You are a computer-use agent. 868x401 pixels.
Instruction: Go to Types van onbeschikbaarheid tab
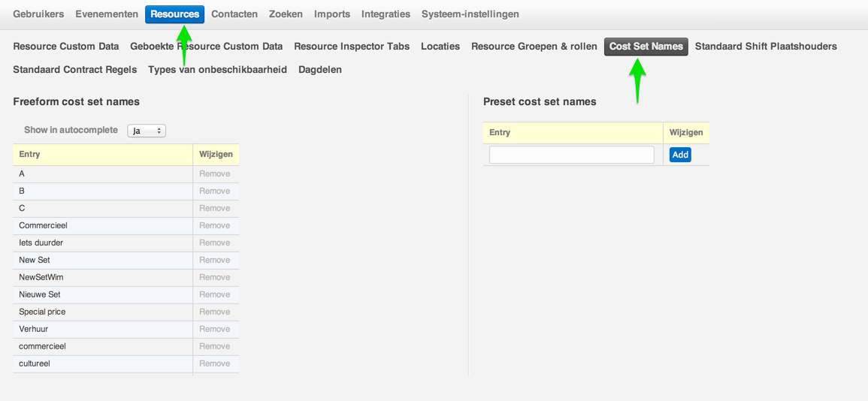pos(217,70)
